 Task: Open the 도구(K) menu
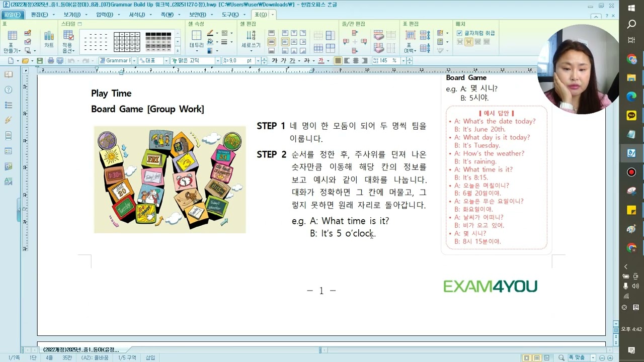(230, 15)
